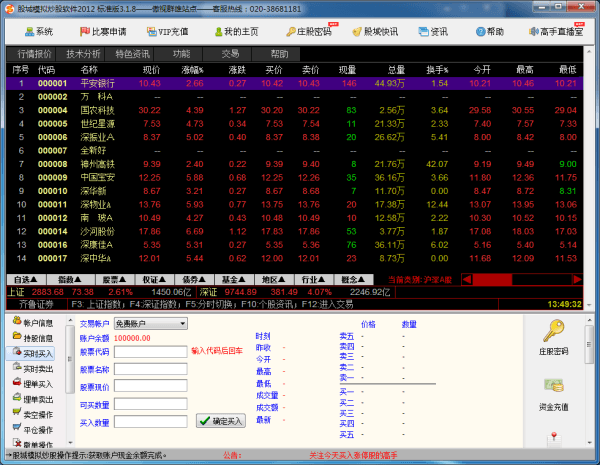
Task: Click the app logo in title bar
Action: click(10, 8)
